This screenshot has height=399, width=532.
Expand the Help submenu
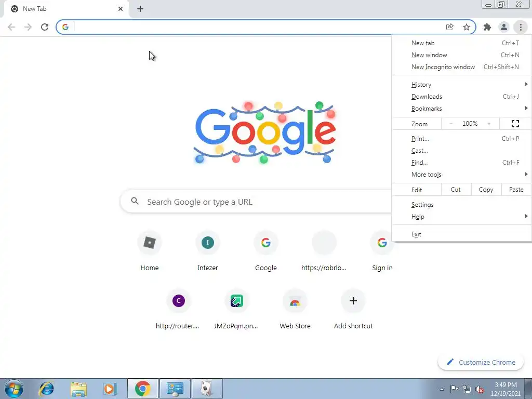tap(462, 217)
